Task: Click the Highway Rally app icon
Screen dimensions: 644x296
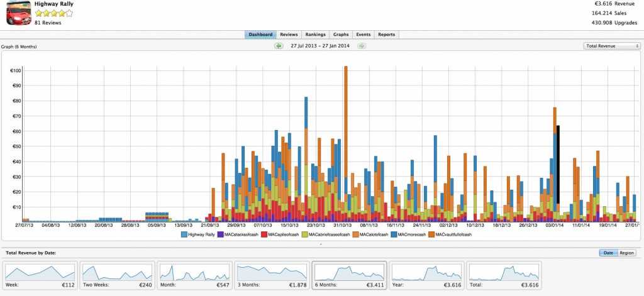Action: point(19,13)
